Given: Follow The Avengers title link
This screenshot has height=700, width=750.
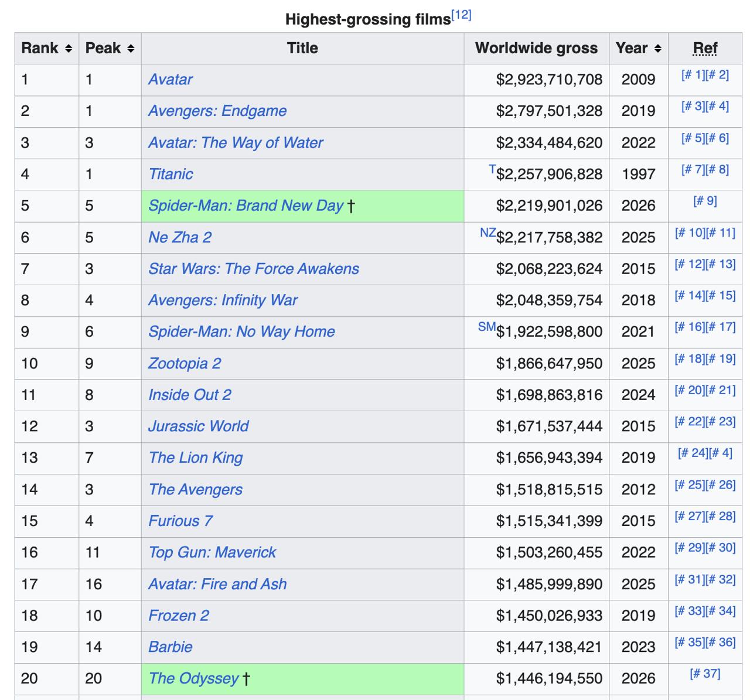Looking at the screenshot, I should tap(196, 490).
